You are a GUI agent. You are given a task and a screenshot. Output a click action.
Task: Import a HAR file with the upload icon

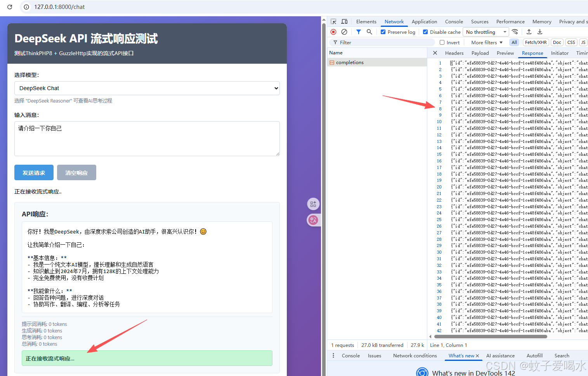coord(529,32)
